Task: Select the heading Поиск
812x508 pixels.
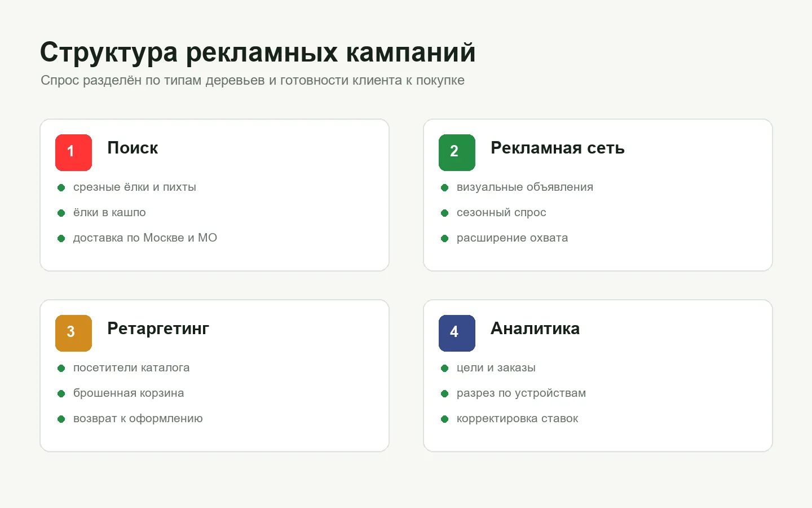Action: tap(133, 148)
